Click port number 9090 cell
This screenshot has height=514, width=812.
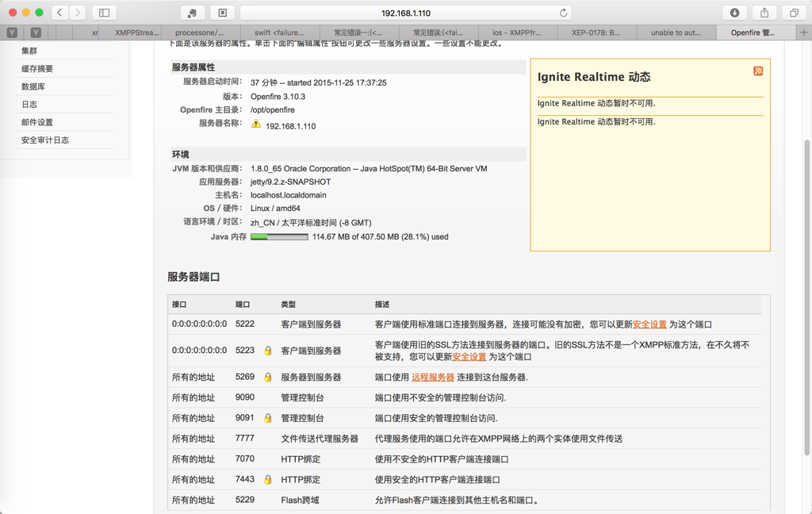pyautogui.click(x=245, y=397)
